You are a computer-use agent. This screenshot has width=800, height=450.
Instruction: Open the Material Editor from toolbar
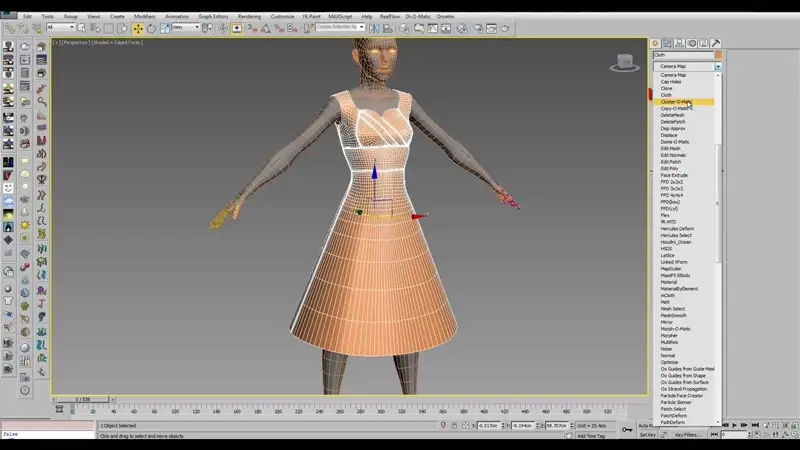click(x=462, y=29)
